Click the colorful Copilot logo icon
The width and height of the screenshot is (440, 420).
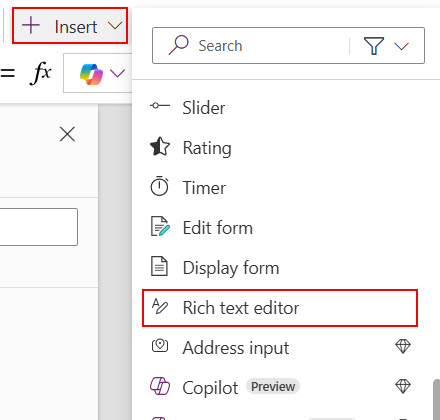[x=91, y=74]
